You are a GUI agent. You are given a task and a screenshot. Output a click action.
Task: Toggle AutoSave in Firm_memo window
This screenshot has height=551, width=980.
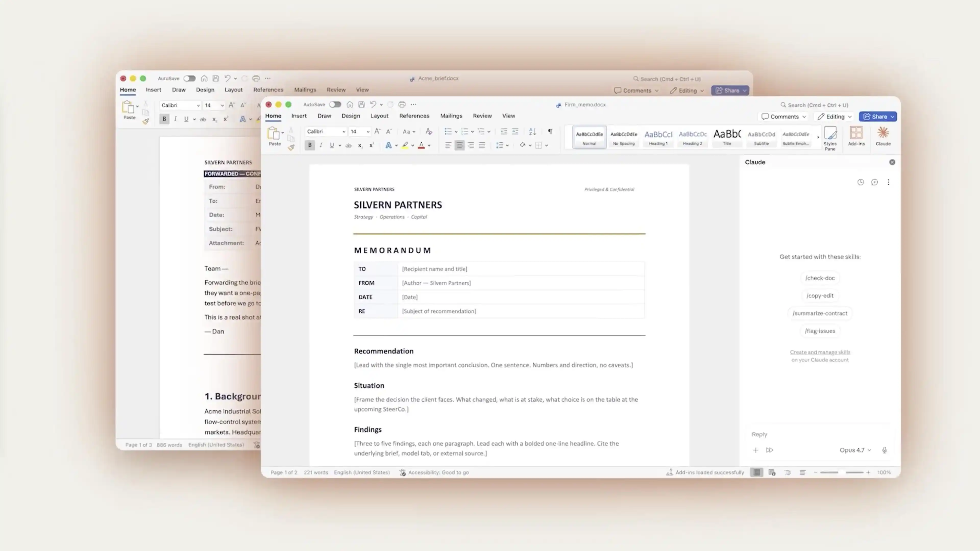pyautogui.click(x=335, y=104)
